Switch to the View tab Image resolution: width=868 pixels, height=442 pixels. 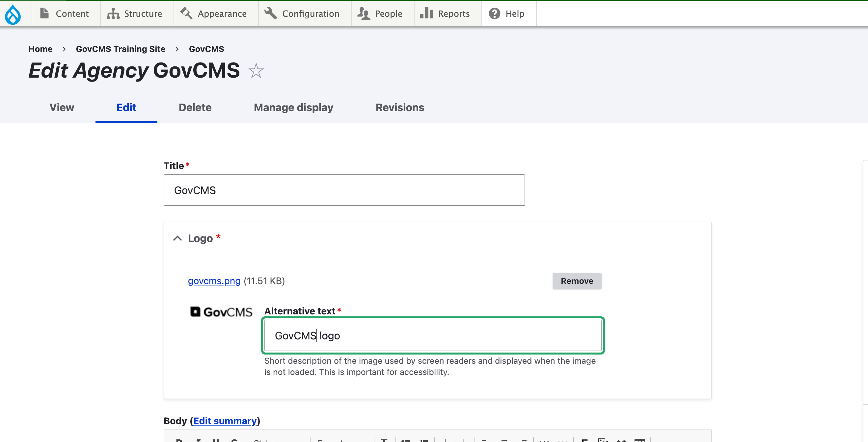pos(62,108)
